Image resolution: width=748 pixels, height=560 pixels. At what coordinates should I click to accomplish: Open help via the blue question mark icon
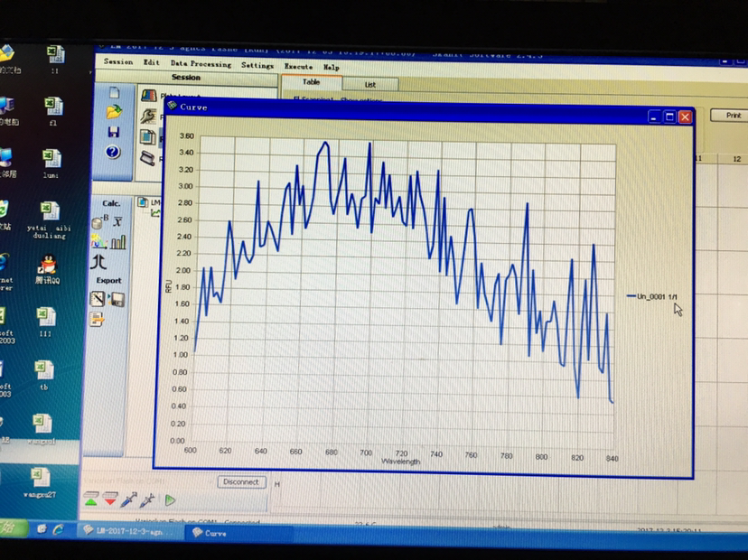point(113,152)
